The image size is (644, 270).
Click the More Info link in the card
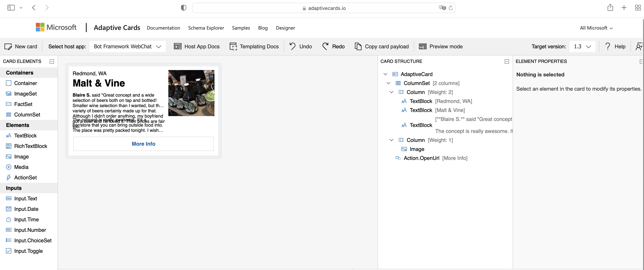tap(143, 144)
